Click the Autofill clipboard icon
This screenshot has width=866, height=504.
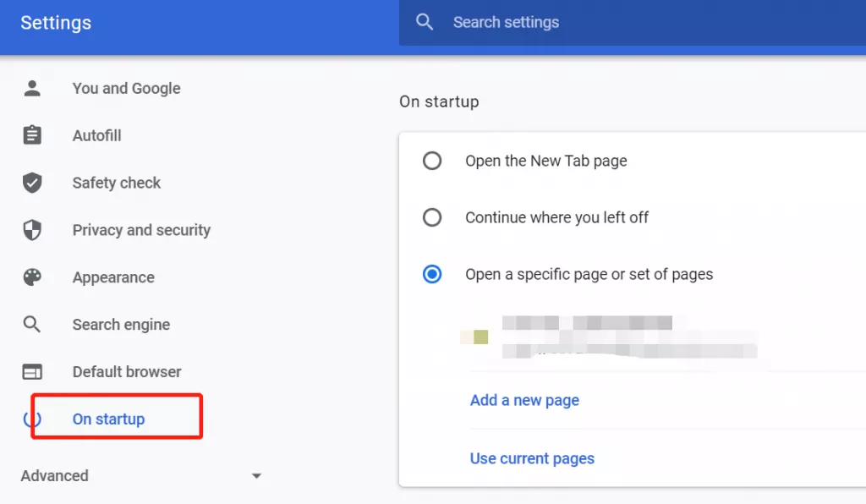pyautogui.click(x=32, y=135)
